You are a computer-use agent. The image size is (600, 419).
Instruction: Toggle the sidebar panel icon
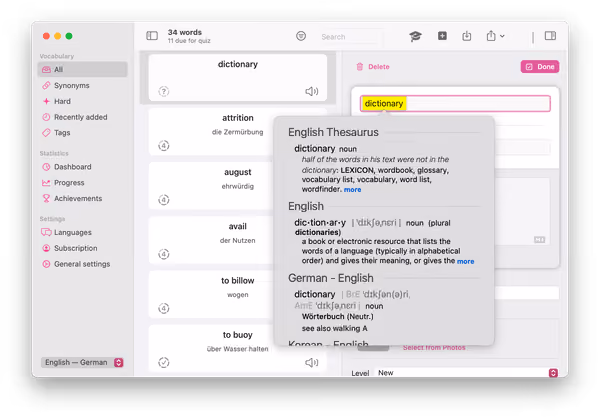point(152,36)
